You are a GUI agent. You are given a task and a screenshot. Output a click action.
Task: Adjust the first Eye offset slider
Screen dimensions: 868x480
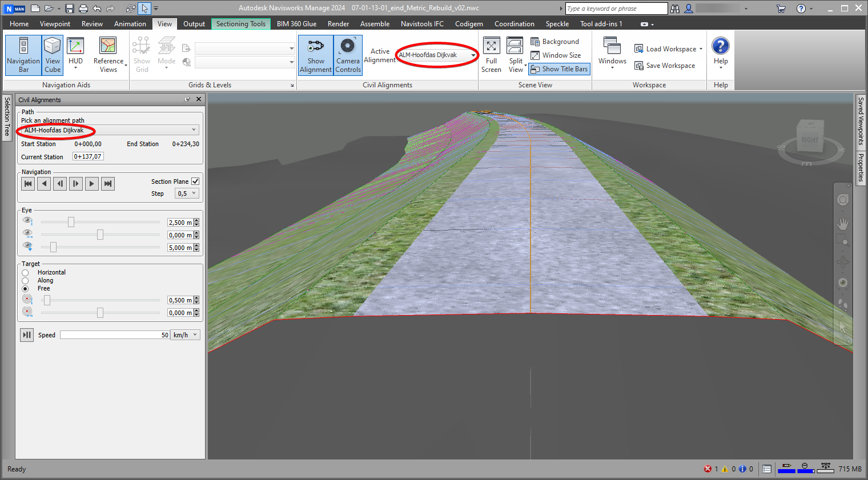(x=71, y=222)
